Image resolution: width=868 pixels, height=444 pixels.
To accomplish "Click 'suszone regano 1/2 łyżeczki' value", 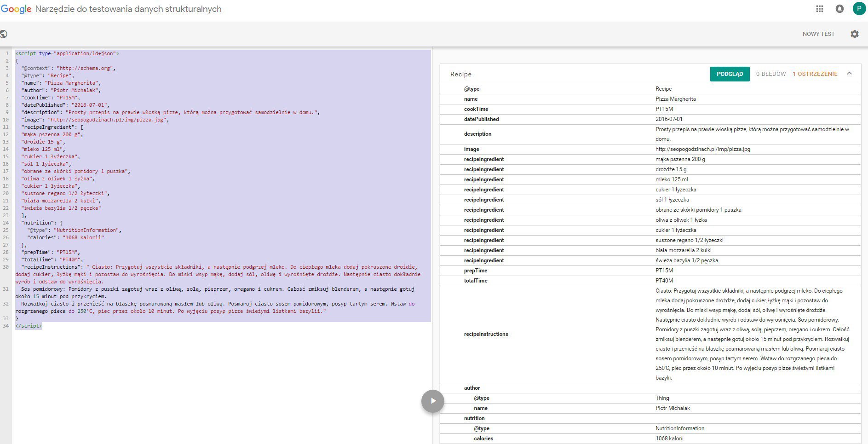I will [689, 240].
